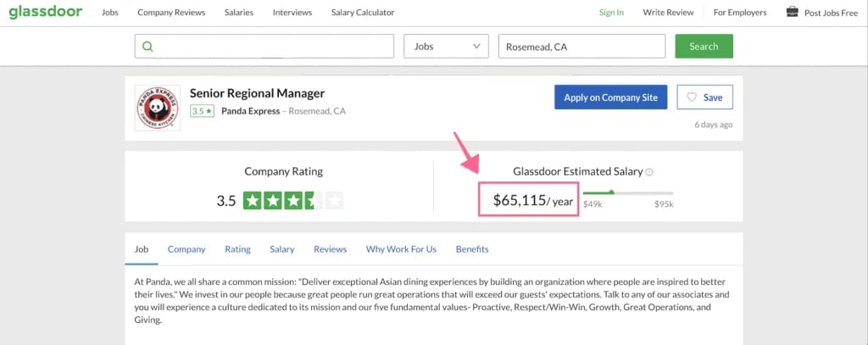Click the heart icon to save job
Viewport: 868px width, 345px height.
[692, 97]
